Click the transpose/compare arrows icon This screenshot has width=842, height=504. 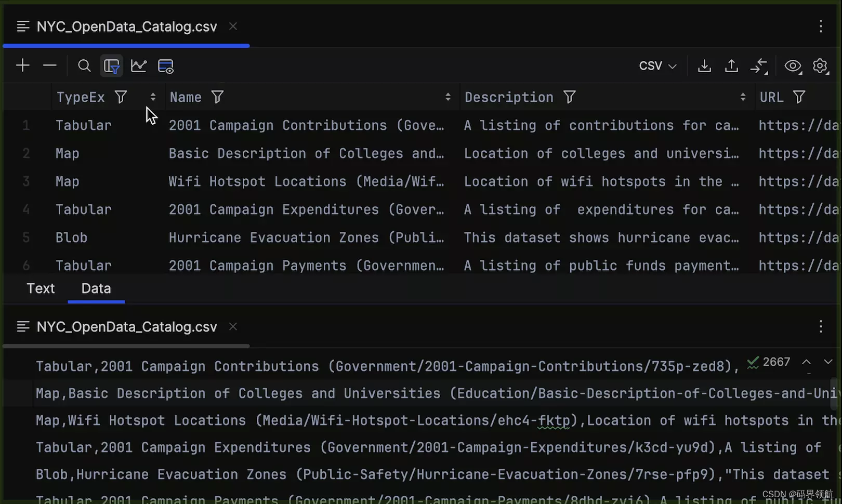click(x=759, y=66)
